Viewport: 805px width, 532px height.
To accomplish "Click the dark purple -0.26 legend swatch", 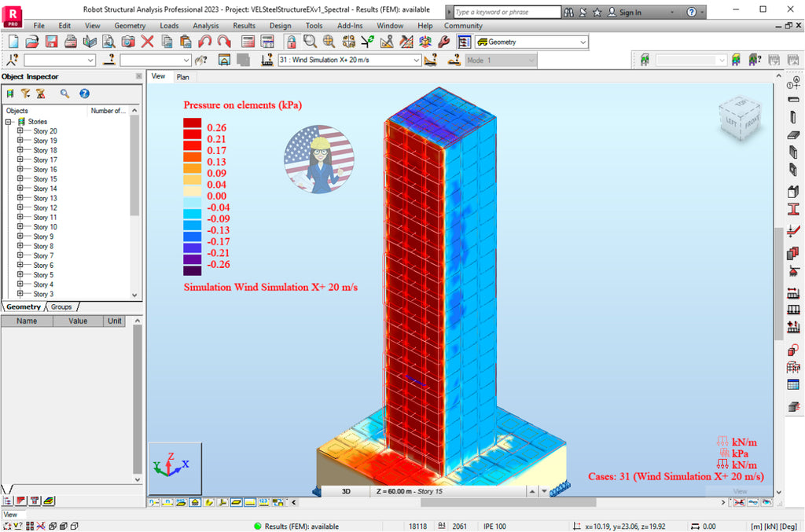I will pyautogui.click(x=193, y=270).
